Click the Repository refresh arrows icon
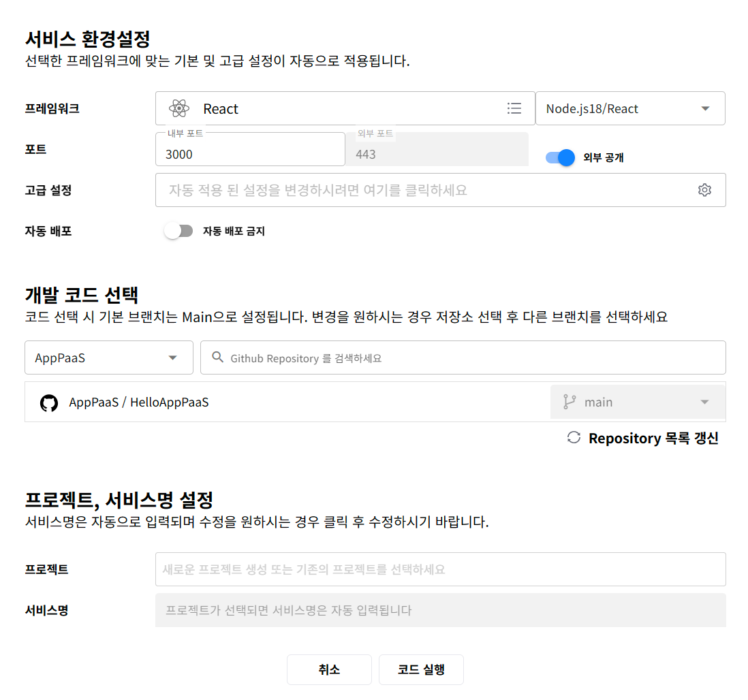Screen dimensions: 748x700 pos(574,438)
